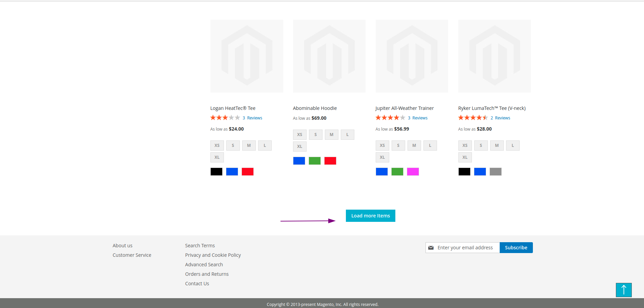Select size XS for Abominable Hoodie

[x=300, y=135]
